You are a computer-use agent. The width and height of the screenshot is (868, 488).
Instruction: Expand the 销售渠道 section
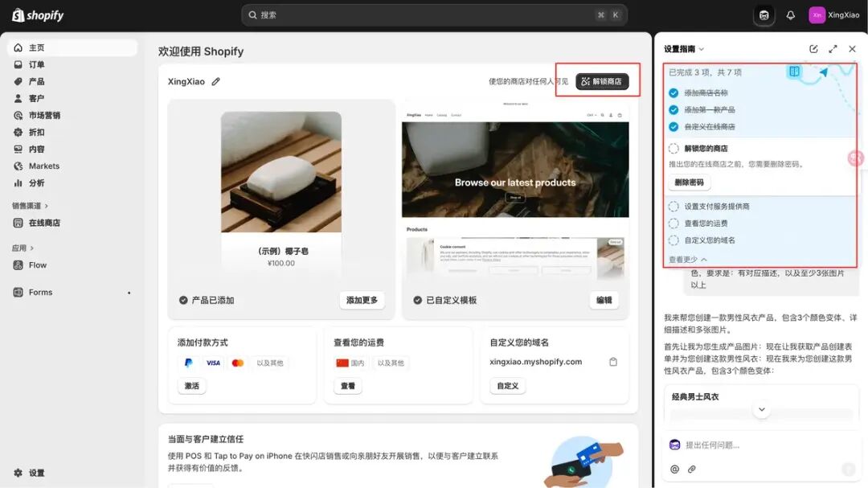tap(31, 206)
